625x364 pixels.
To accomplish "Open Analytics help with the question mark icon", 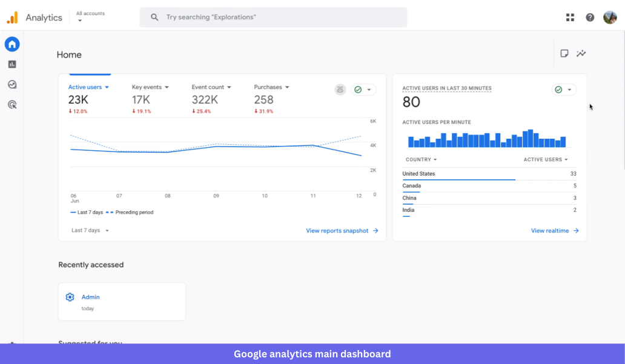I will 590,17.
